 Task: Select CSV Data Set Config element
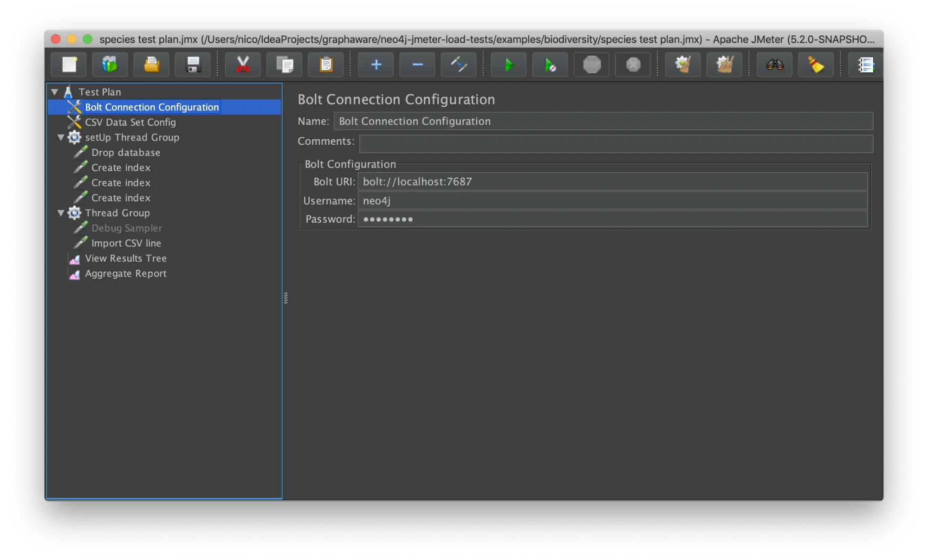tap(130, 122)
